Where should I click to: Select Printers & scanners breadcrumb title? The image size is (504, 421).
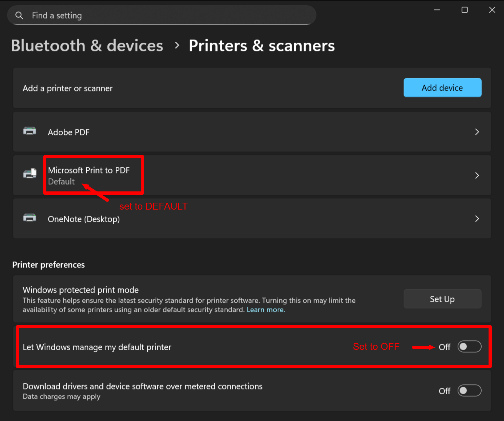(261, 46)
